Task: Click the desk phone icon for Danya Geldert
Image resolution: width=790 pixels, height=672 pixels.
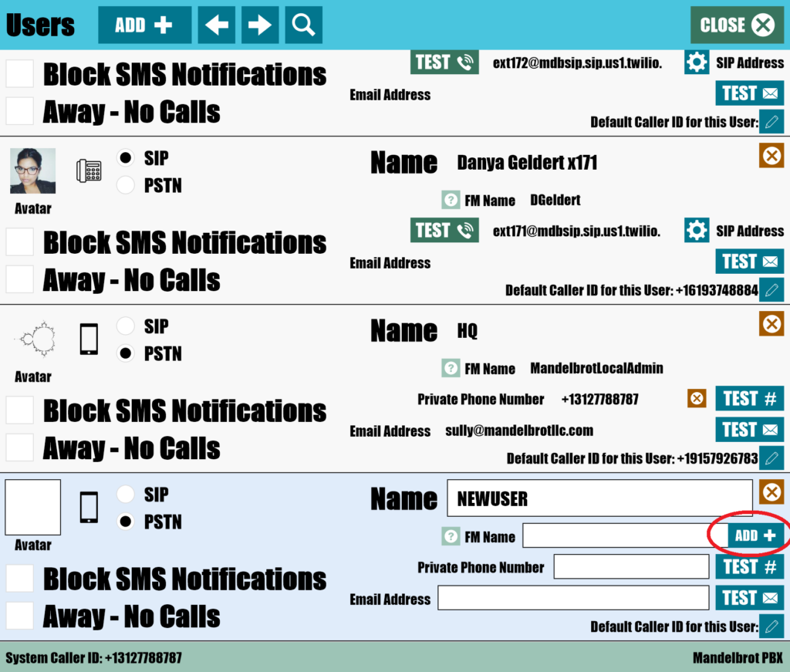Action: [89, 171]
